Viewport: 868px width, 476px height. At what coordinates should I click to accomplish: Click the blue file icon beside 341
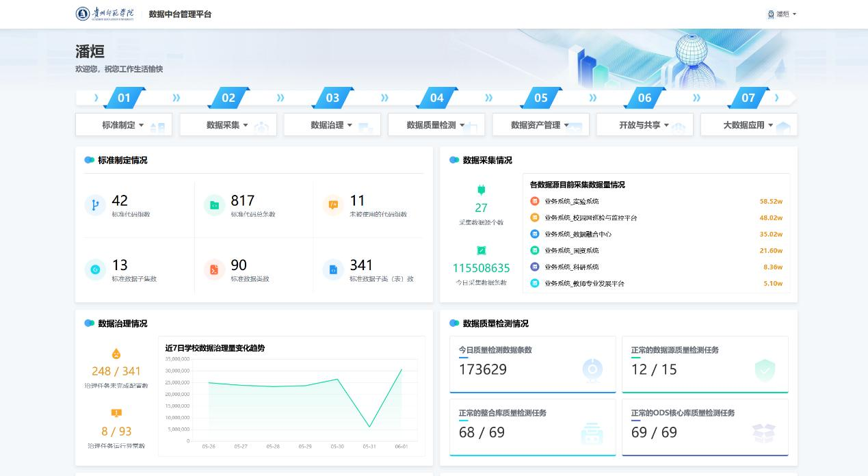[x=333, y=269]
